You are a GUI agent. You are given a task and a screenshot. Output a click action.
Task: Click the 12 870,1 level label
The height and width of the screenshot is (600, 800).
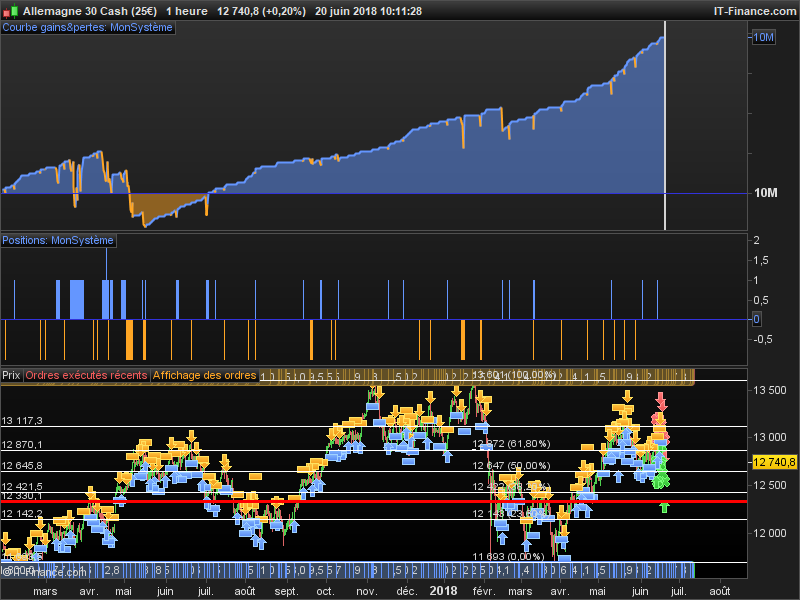(22, 445)
